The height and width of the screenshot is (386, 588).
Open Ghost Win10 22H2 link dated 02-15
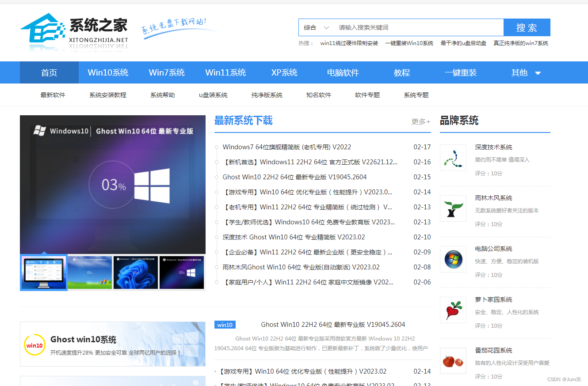point(294,177)
